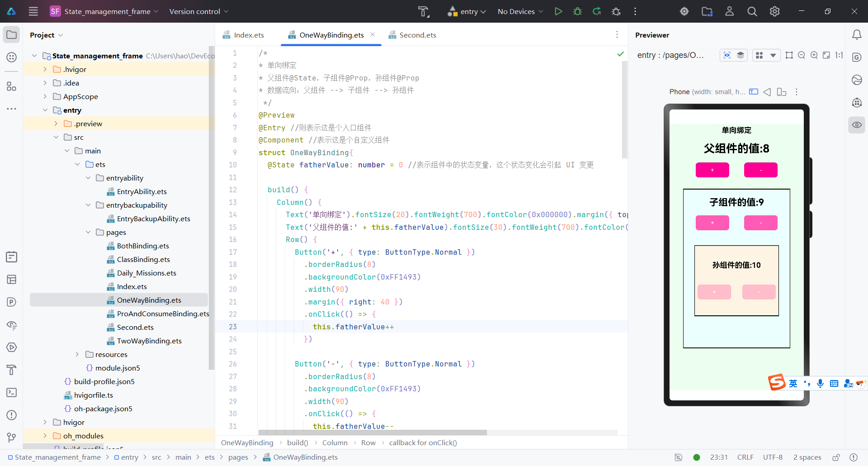Toggle the Inspector eye-focus icon in Previewer
This screenshot has width=868, height=466.
pyautogui.click(x=727, y=55)
